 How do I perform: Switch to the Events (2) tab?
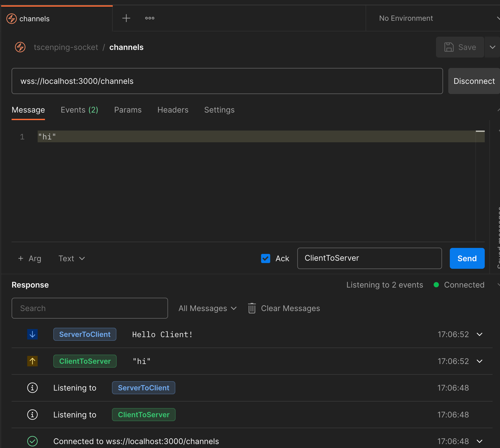coord(79,110)
